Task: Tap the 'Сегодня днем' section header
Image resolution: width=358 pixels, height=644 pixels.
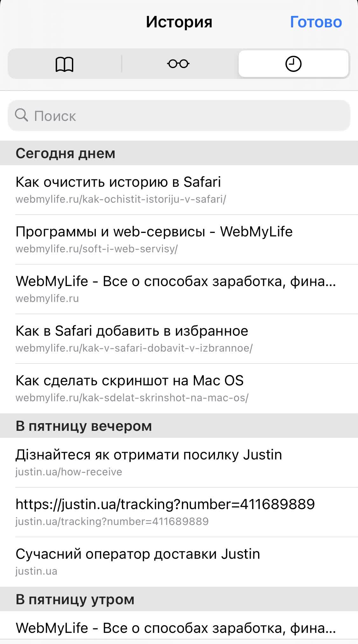Action: (x=65, y=153)
